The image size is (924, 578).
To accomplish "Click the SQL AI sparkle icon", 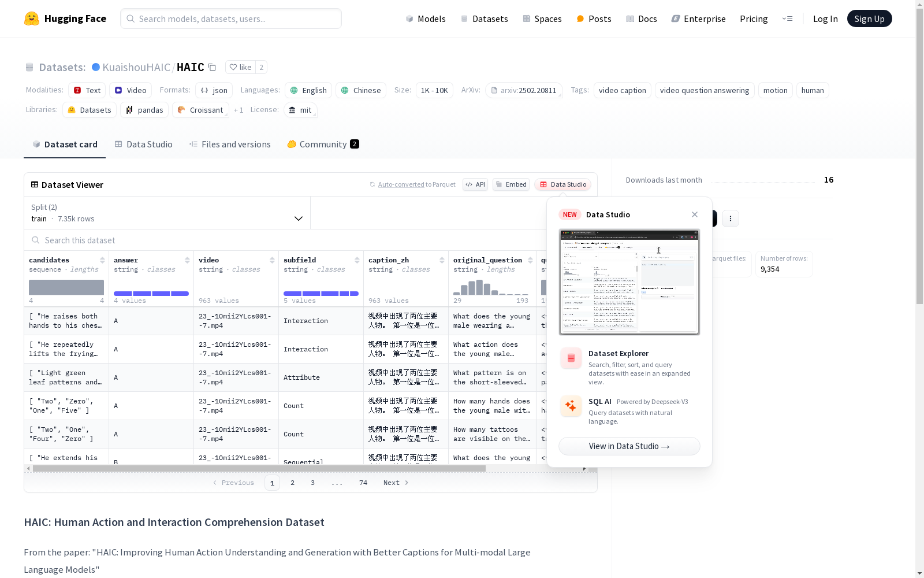I will click(x=571, y=406).
